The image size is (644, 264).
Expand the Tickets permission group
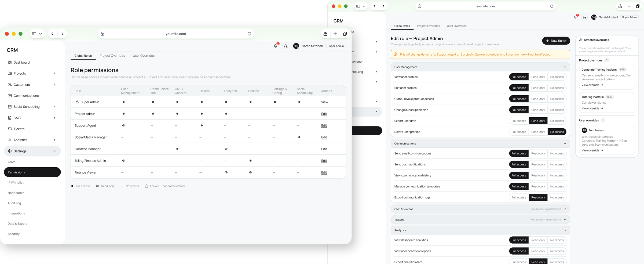(x=565, y=220)
